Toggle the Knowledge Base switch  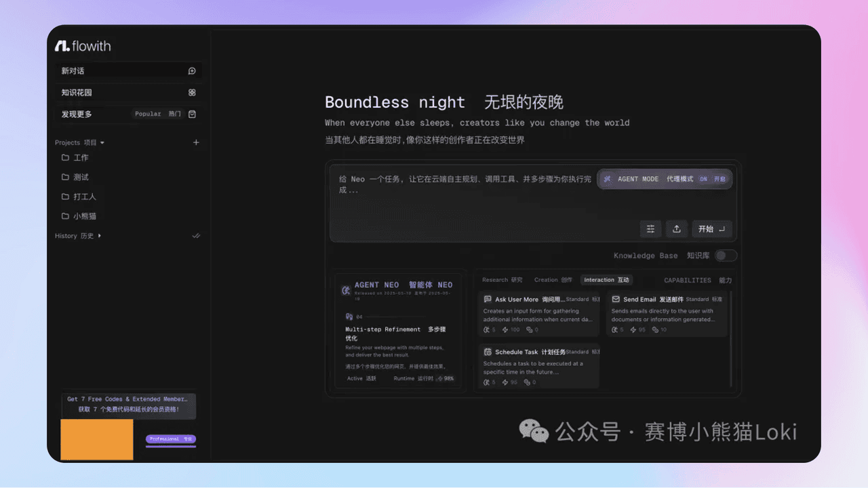point(726,256)
